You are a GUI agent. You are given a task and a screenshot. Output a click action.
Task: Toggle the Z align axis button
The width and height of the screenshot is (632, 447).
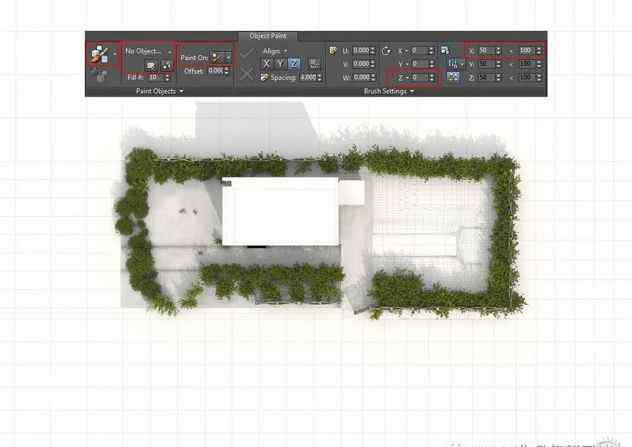click(293, 63)
